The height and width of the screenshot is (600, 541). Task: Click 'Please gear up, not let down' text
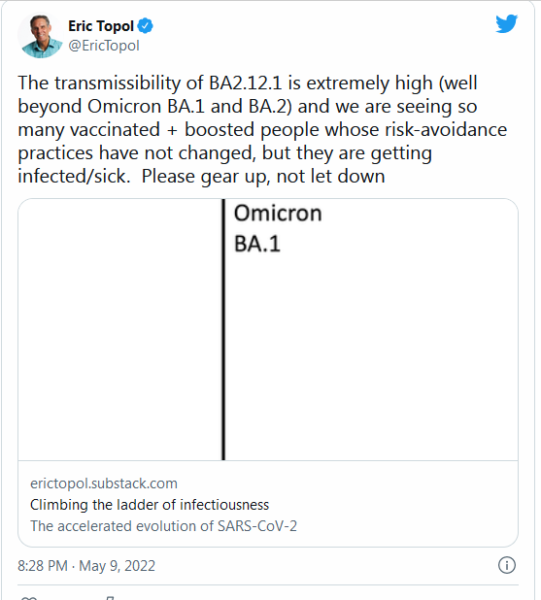click(x=263, y=176)
